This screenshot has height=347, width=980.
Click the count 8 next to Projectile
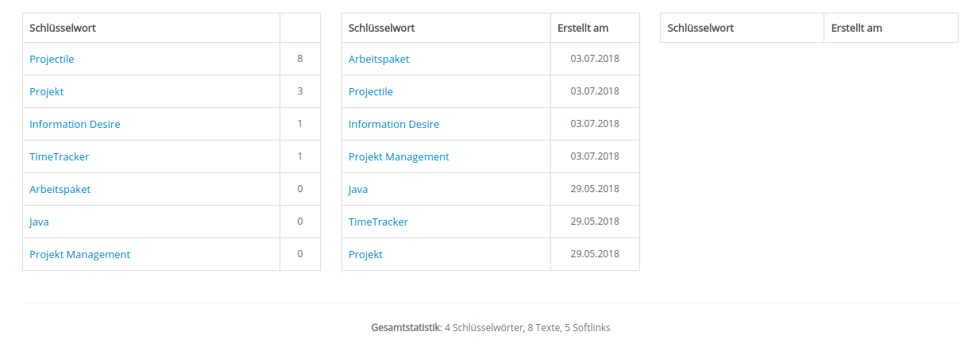(300, 59)
